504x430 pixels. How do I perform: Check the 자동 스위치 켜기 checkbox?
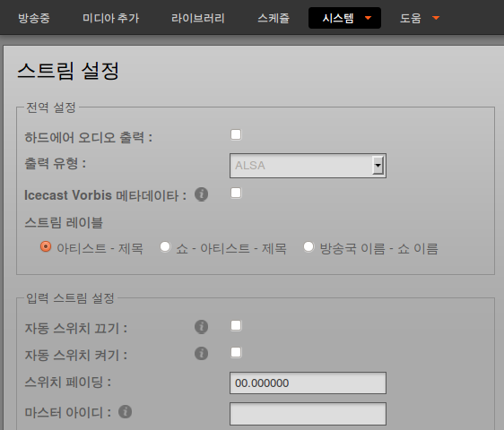pos(236,352)
